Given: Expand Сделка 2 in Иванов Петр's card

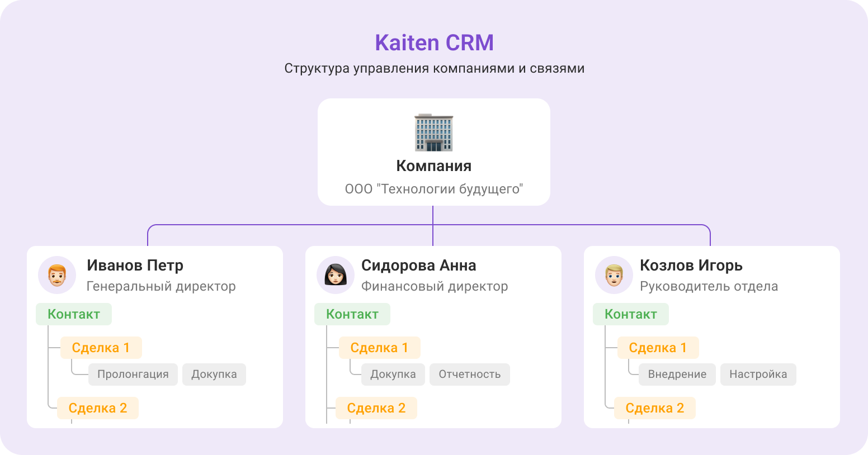Looking at the screenshot, I should (x=97, y=407).
